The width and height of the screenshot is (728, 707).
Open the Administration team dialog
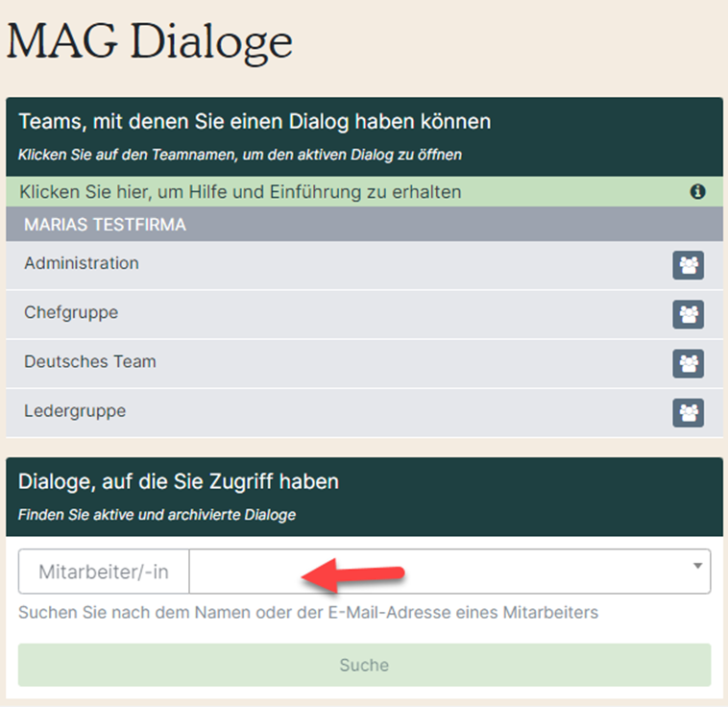click(82, 263)
